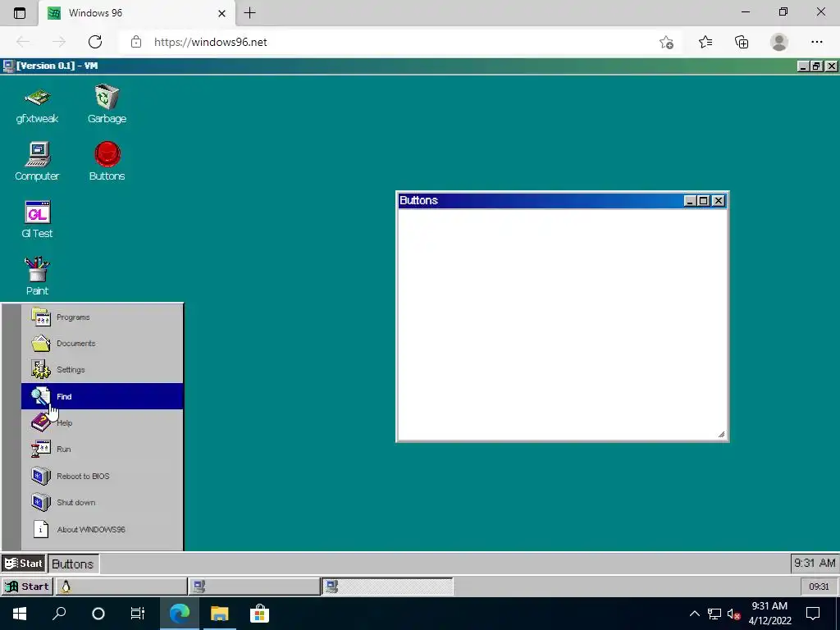
Task: Click the VM window title icon
Action: tap(8, 66)
